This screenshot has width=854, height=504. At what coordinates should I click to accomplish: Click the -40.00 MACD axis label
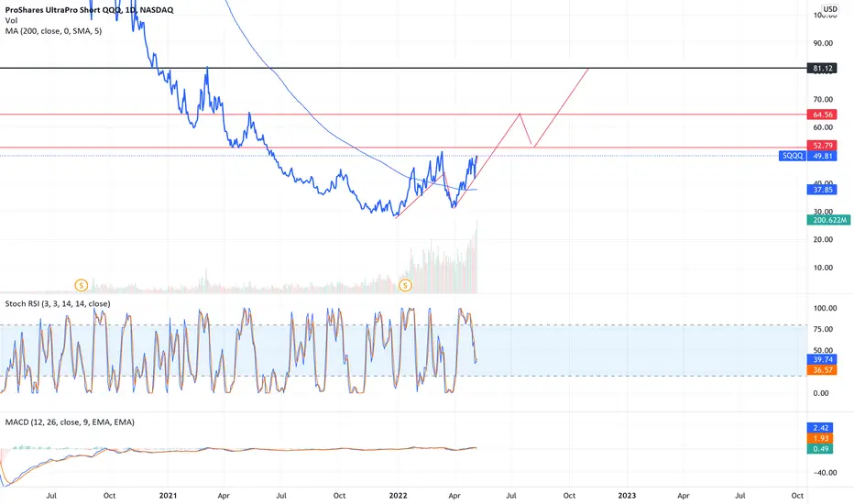[825, 473]
